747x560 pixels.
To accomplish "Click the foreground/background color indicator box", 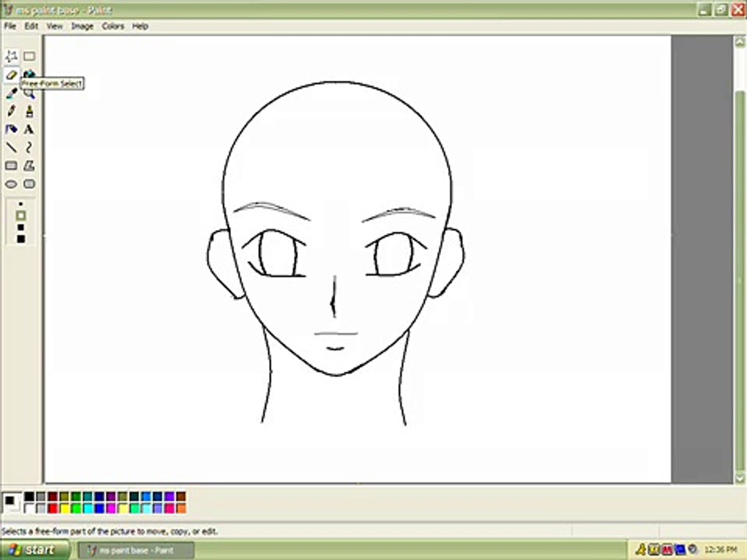I will [x=11, y=502].
